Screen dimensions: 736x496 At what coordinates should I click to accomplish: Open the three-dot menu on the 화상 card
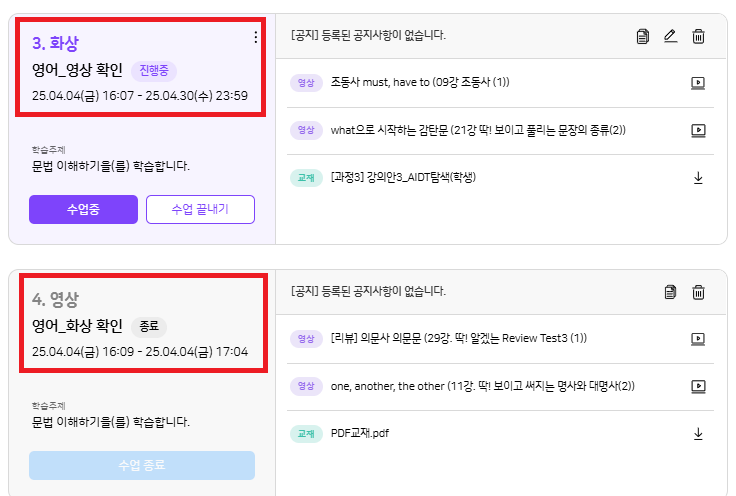[255, 37]
